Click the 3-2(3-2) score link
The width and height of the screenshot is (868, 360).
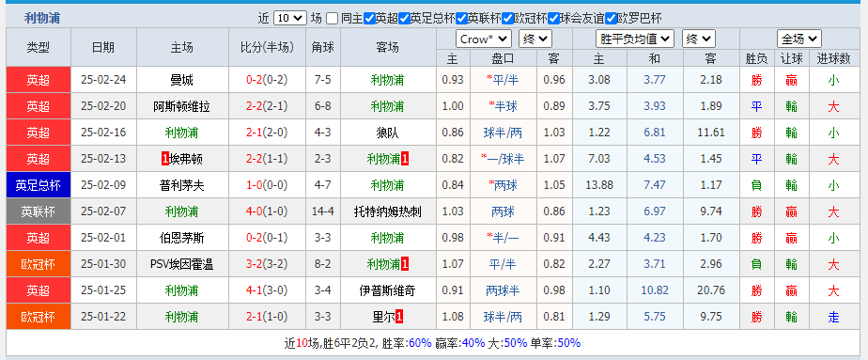267,265
